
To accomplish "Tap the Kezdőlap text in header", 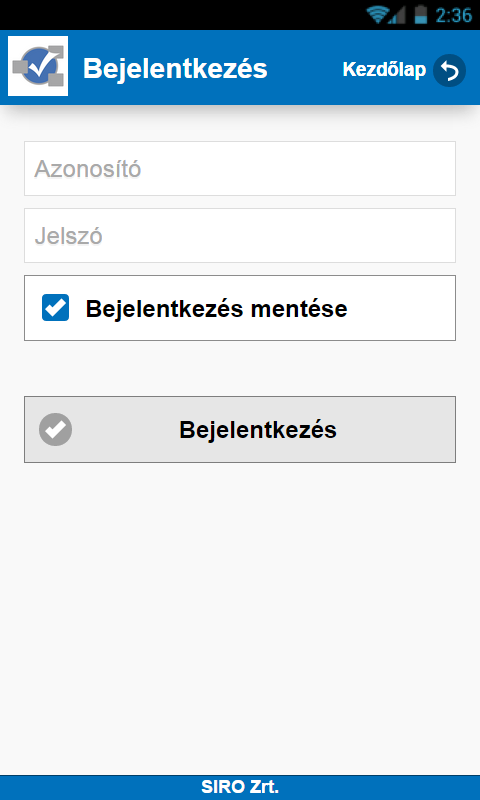I will click(384, 70).
